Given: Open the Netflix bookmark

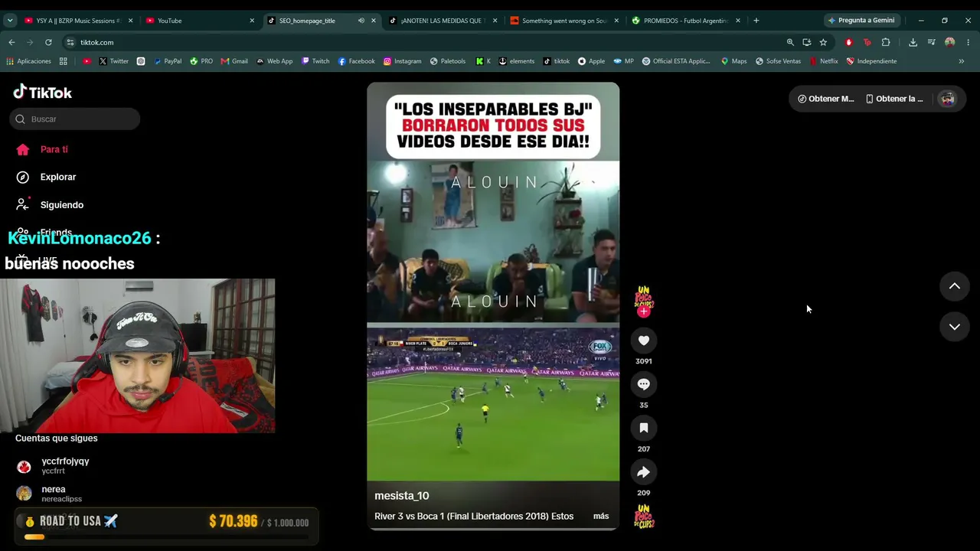Looking at the screenshot, I should [x=824, y=61].
